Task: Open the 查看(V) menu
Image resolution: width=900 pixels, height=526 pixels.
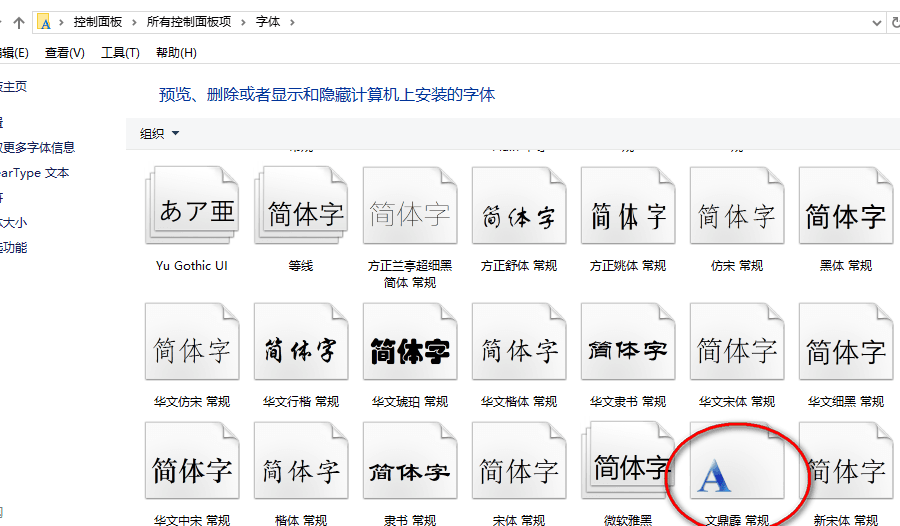Action: tap(64, 53)
